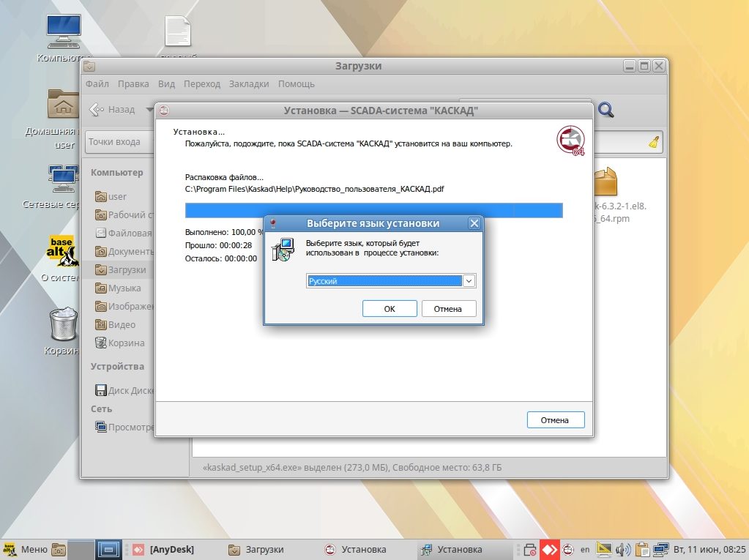Open the Закладки menu
Viewport: 749px width, 560px height.
click(249, 84)
